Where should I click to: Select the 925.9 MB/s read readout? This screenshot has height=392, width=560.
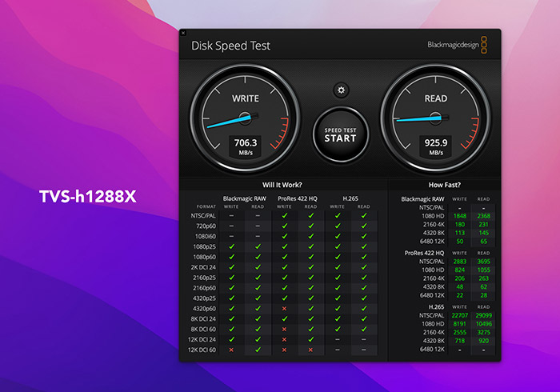click(436, 146)
